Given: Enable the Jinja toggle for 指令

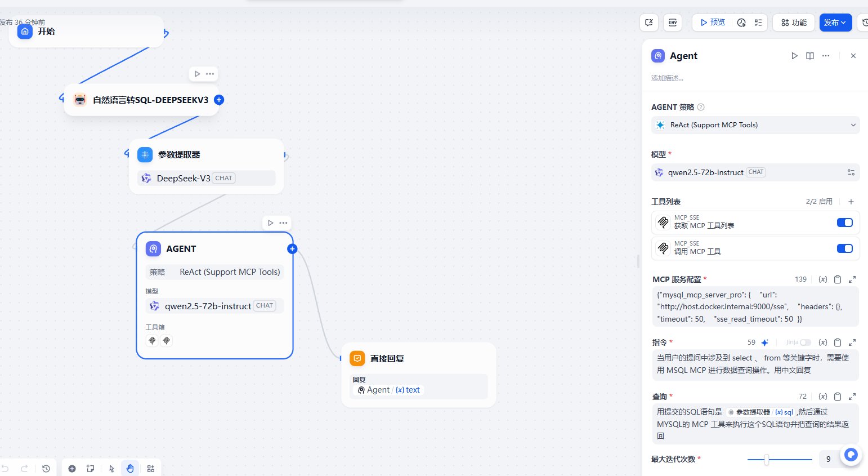Looking at the screenshot, I should [x=806, y=342].
